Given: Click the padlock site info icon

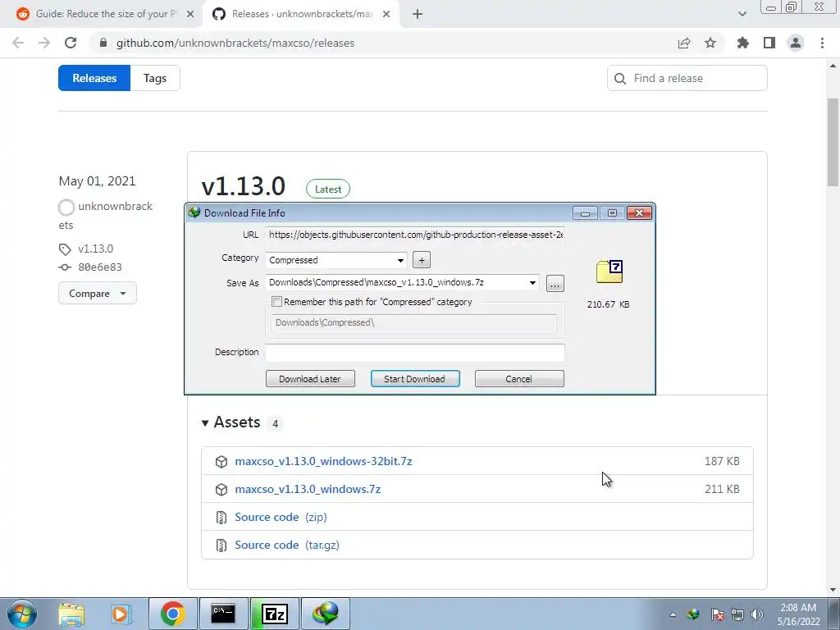Looking at the screenshot, I should pyautogui.click(x=103, y=43).
